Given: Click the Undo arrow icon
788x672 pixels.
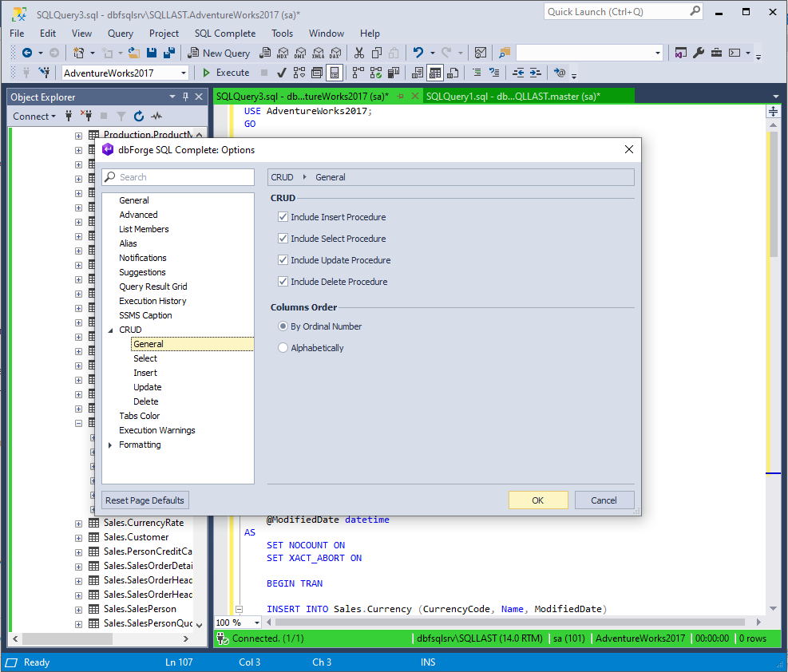Looking at the screenshot, I should pos(418,53).
